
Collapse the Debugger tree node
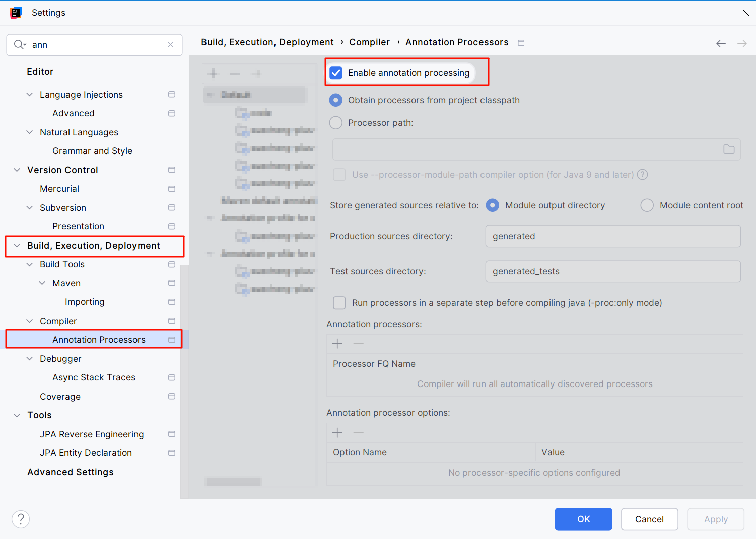click(30, 359)
